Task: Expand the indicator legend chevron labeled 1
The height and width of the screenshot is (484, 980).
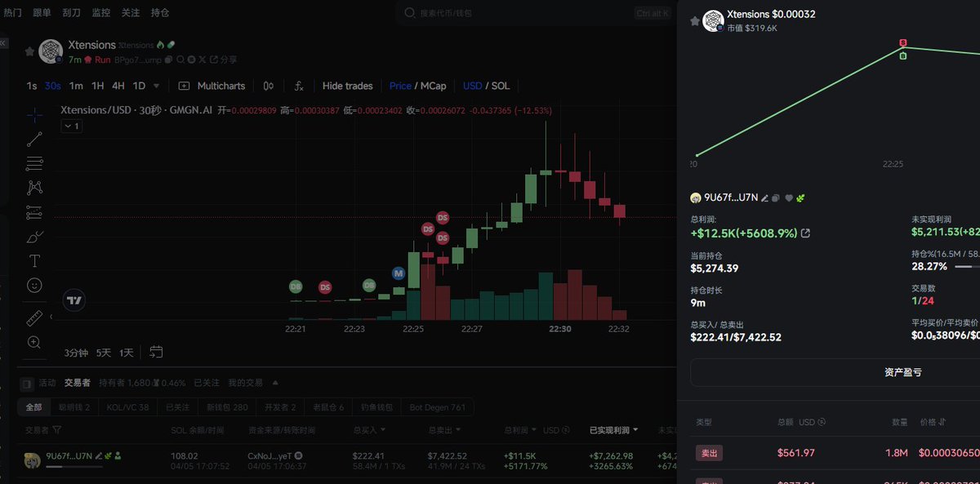Action: pos(71,127)
